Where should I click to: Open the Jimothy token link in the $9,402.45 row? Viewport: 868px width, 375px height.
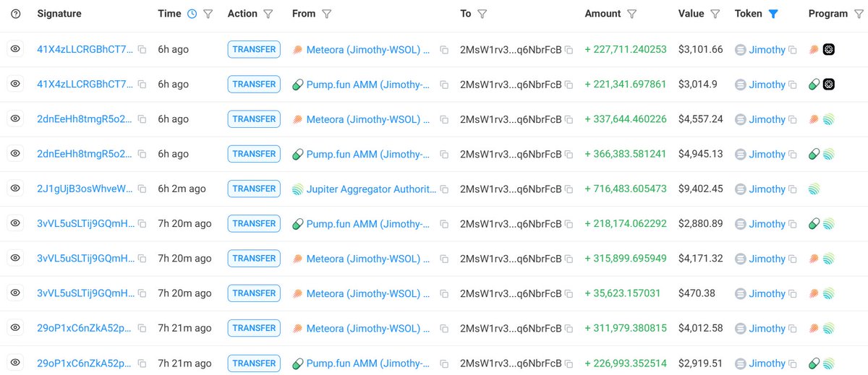[767, 189]
